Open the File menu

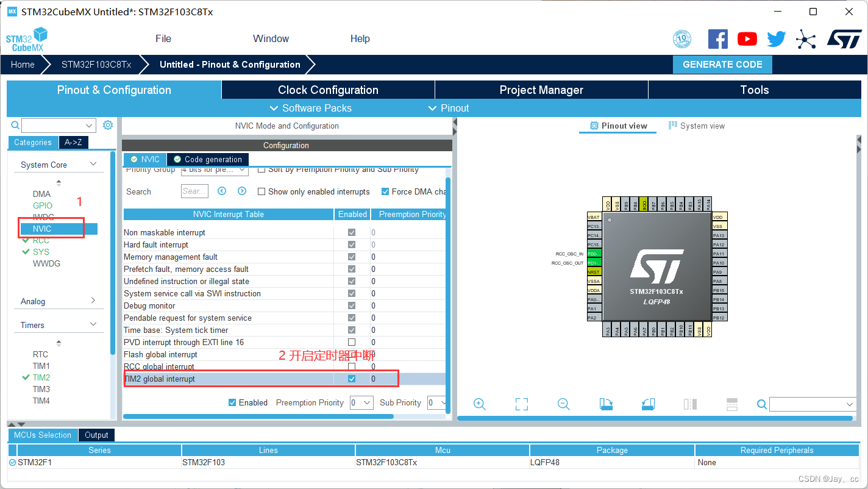tap(163, 38)
